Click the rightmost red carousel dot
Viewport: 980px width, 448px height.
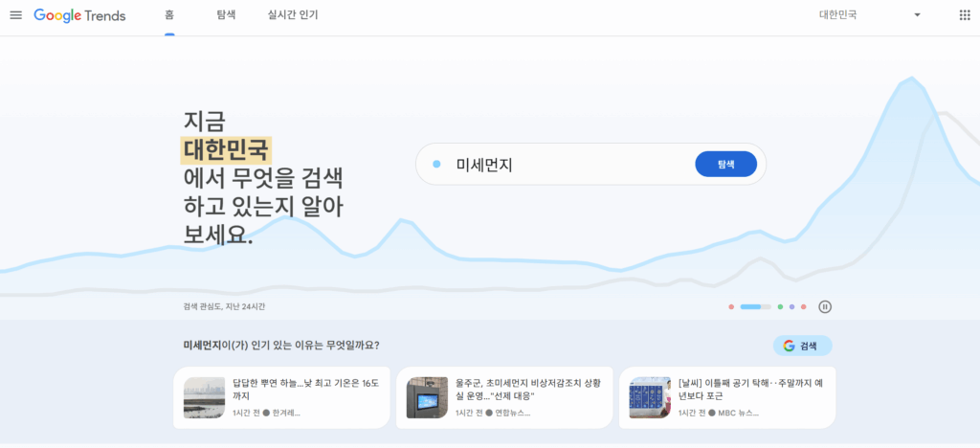coord(804,307)
